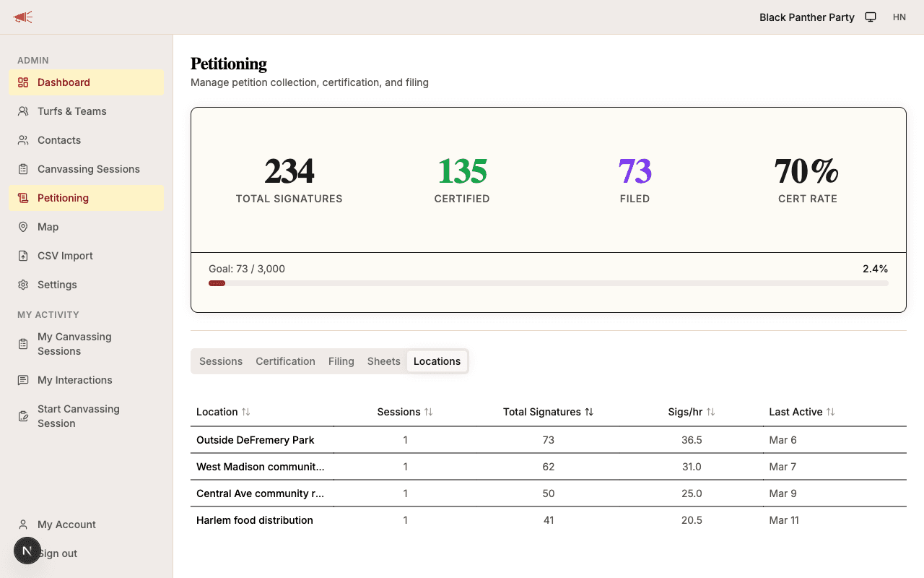This screenshot has width=924, height=578.
Task: Click the Goal: 73 / 3,000 label
Action: point(247,269)
